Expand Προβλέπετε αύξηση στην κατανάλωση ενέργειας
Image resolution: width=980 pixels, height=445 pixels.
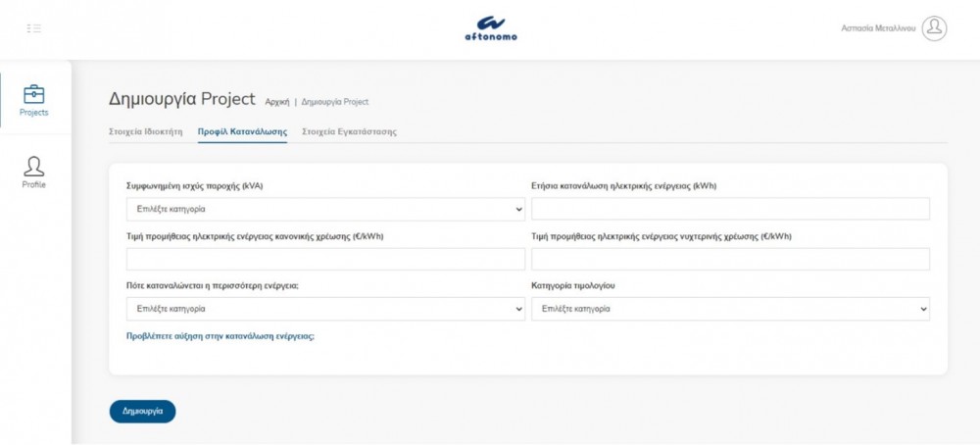(x=220, y=335)
